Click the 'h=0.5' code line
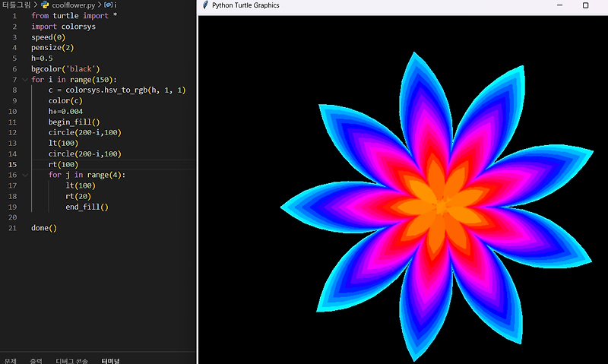This screenshot has width=608, height=364. 42,59
